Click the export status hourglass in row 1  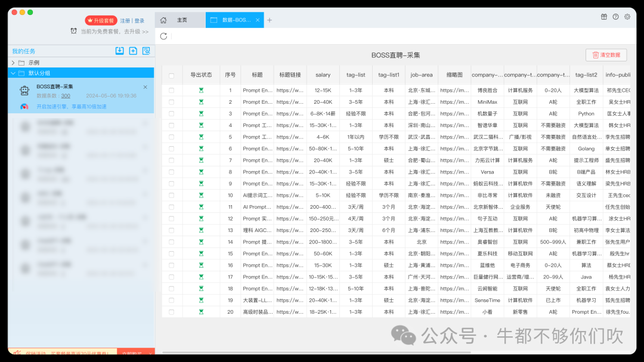[x=202, y=91]
